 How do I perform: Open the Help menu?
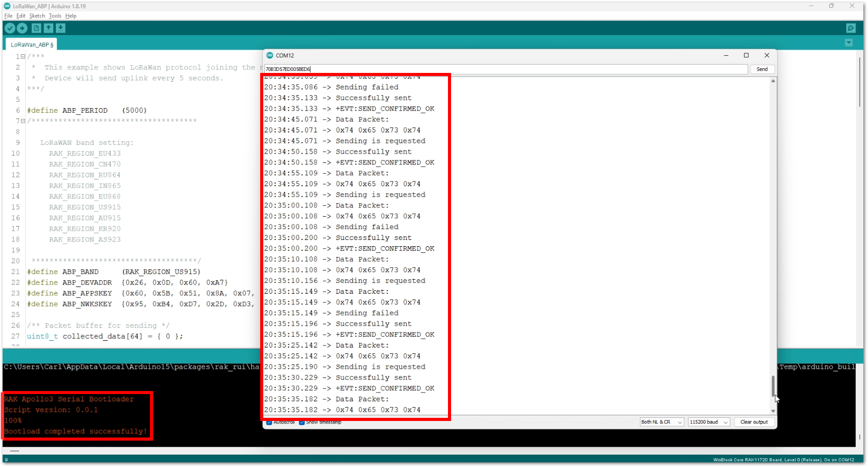(71, 16)
